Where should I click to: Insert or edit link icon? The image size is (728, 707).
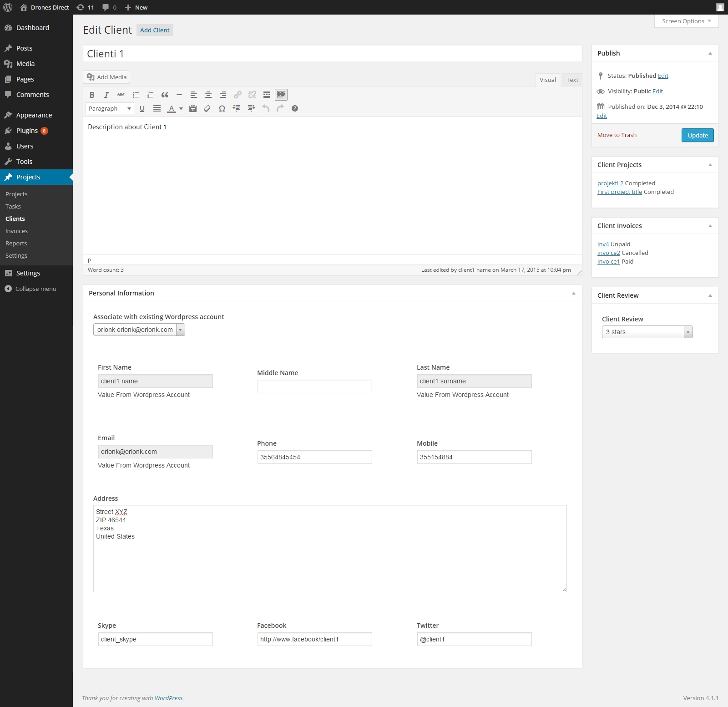tap(238, 95)
